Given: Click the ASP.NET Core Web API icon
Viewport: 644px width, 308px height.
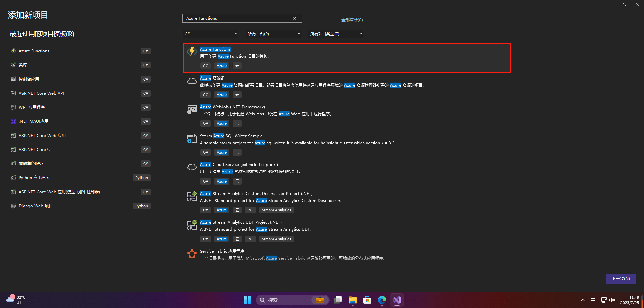Looking at the screenshot, I should tap(13, 93).
